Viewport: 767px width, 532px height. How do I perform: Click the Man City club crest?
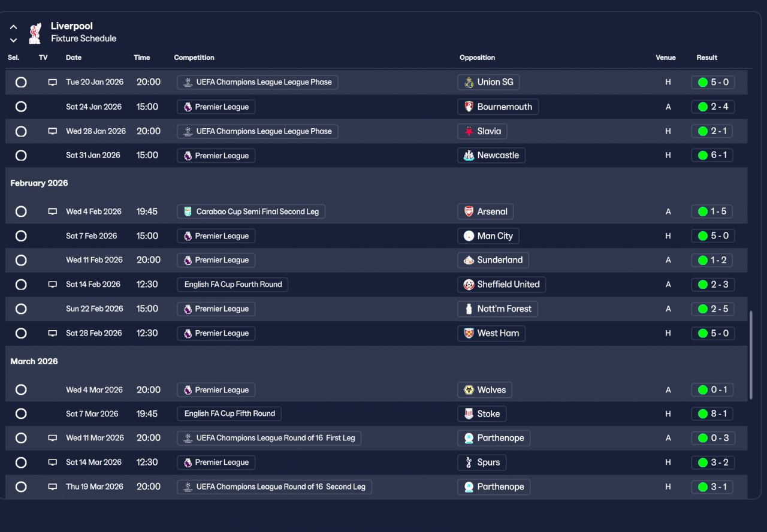[x=469, y=236]
